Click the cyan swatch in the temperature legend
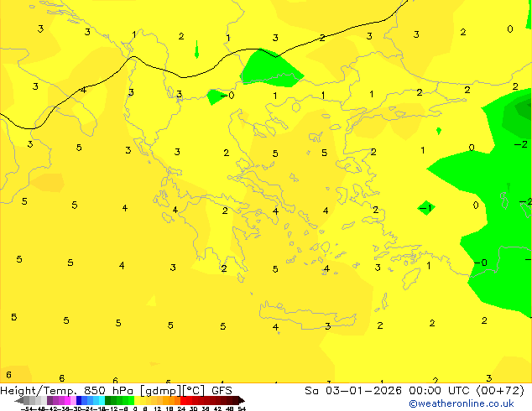Image resolution: width=532 pixels, height=411 pixels. pos(102,400)
